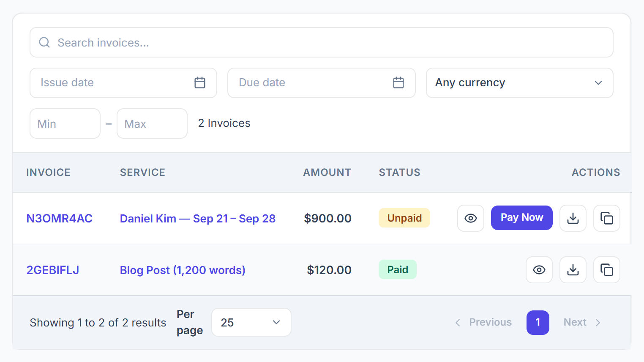Open the Per page dropdown showing 25

point(251,322)
